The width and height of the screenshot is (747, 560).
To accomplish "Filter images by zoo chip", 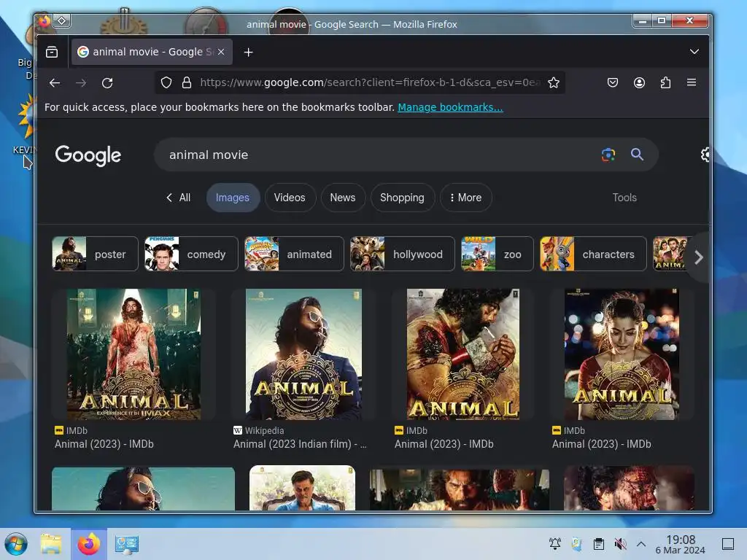I will [498, 254].
